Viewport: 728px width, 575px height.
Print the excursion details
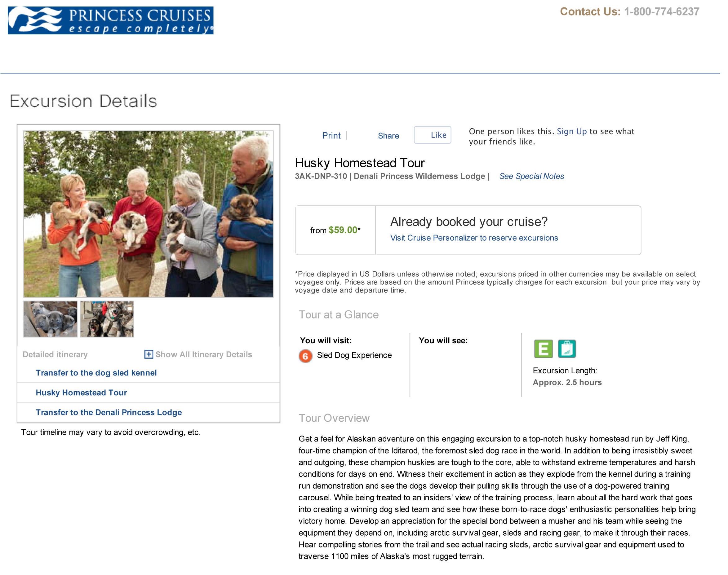(331, 135)
